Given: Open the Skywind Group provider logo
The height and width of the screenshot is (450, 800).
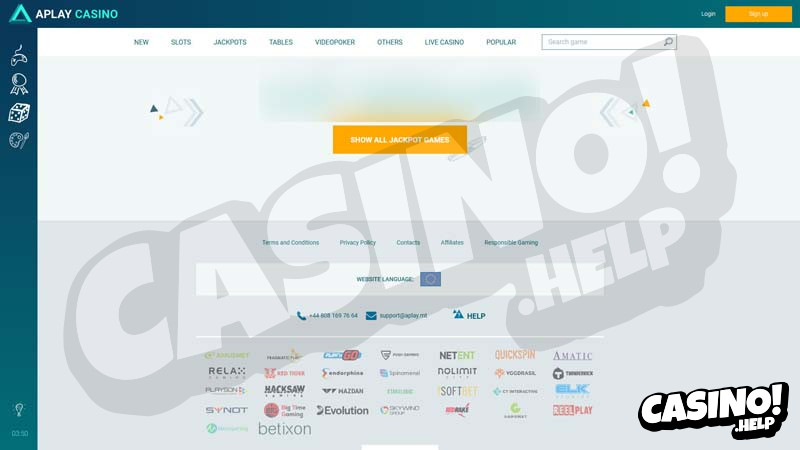Looking at the screenshot, I should [400, 410].
